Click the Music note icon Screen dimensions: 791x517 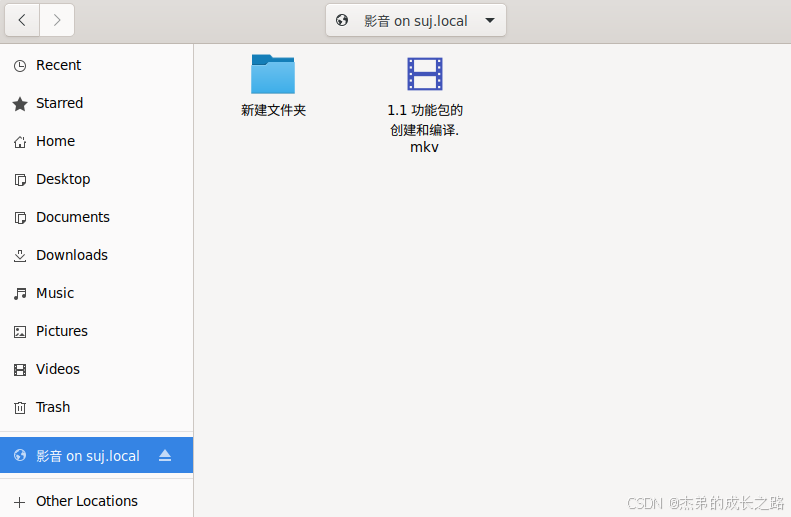point(20,294)
